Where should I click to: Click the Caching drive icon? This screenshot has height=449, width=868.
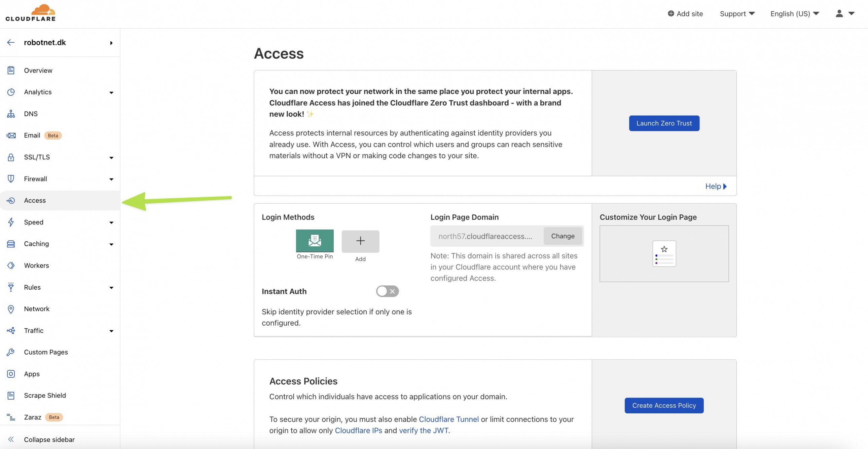click(x=11, y=244)
